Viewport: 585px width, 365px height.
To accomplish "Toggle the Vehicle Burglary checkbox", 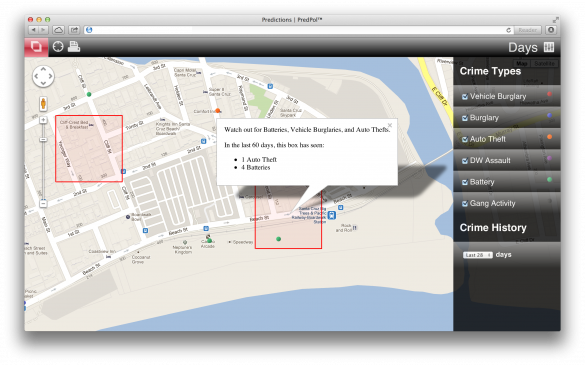I will pos(465,97).
